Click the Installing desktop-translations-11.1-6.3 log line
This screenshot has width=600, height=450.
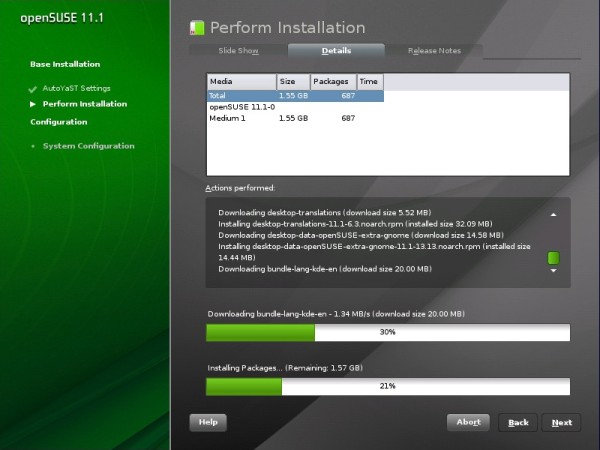pyautogui.click(x=355, y=224)
